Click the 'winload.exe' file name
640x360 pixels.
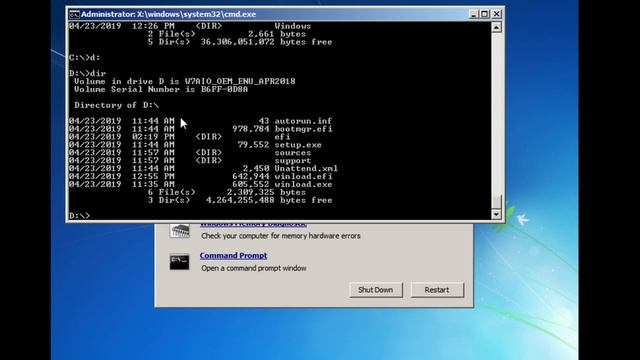click(303, 184)
